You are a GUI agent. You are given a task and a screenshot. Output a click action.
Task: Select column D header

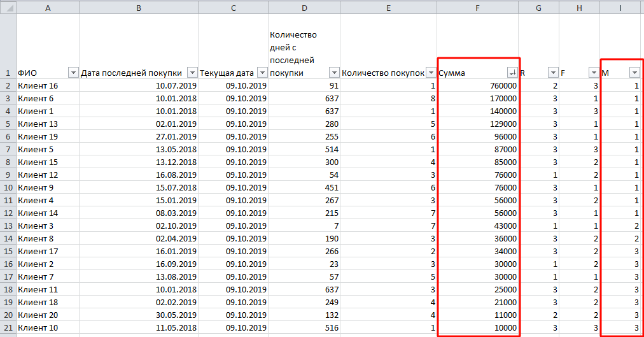pos(304,7)
